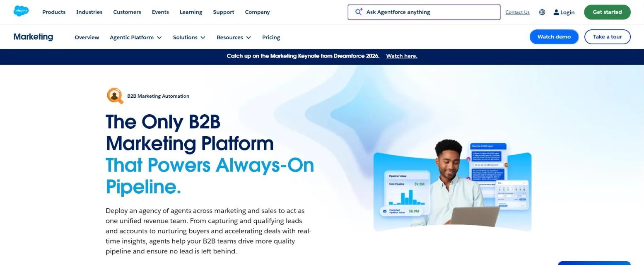Click the Agentforce search sparkle icon
The image size is (644, 265).
tap(359, 12)
